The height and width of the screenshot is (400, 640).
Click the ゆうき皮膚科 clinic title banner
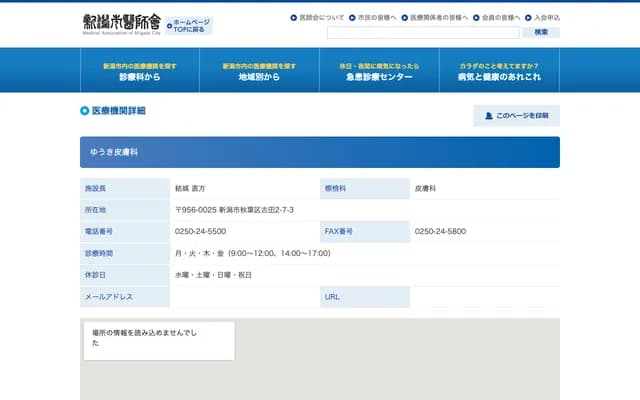(x=320, y=152)
